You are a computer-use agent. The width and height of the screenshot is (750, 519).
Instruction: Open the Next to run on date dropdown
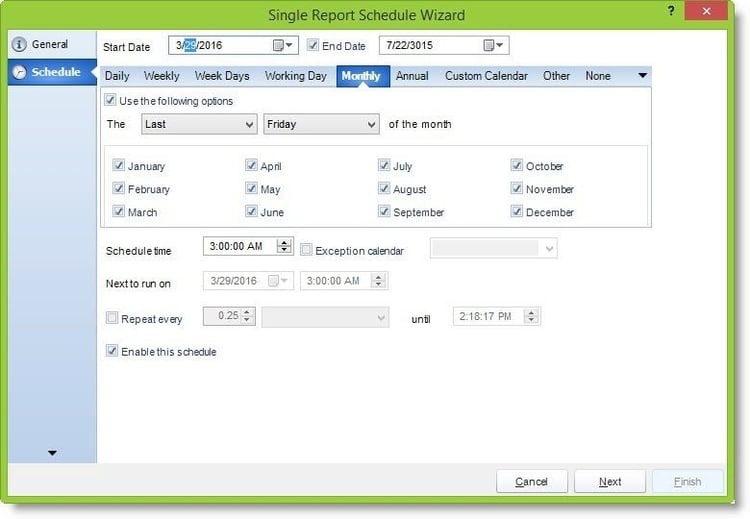pyautogui.click(x=278, y=281)
